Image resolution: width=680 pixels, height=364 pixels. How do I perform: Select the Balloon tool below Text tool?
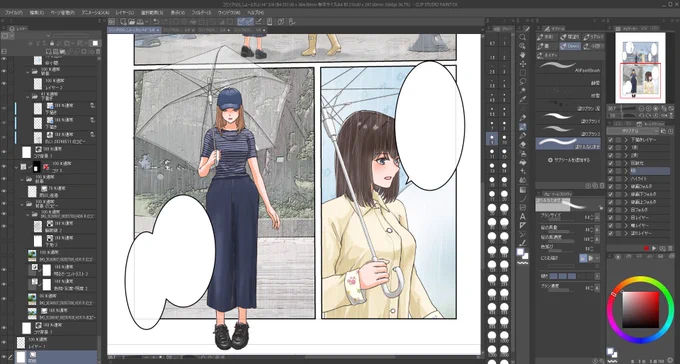(523, 225)
